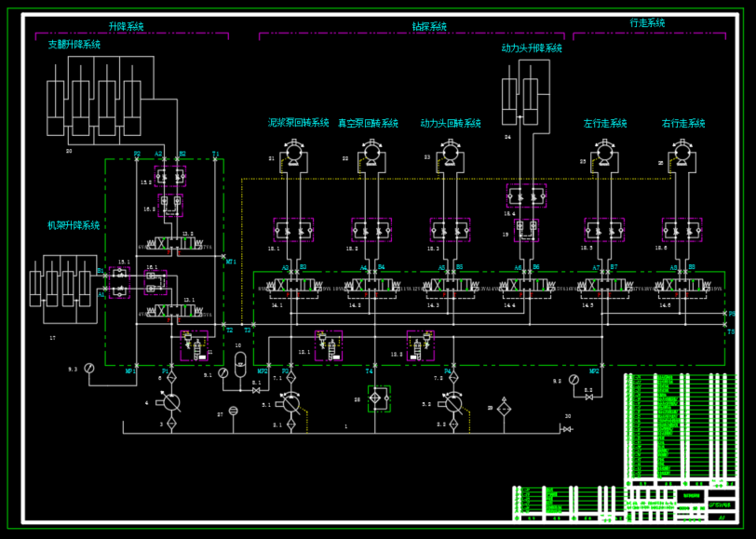
Task: Click the 左行走系统 label
Action: coord(605,124)
